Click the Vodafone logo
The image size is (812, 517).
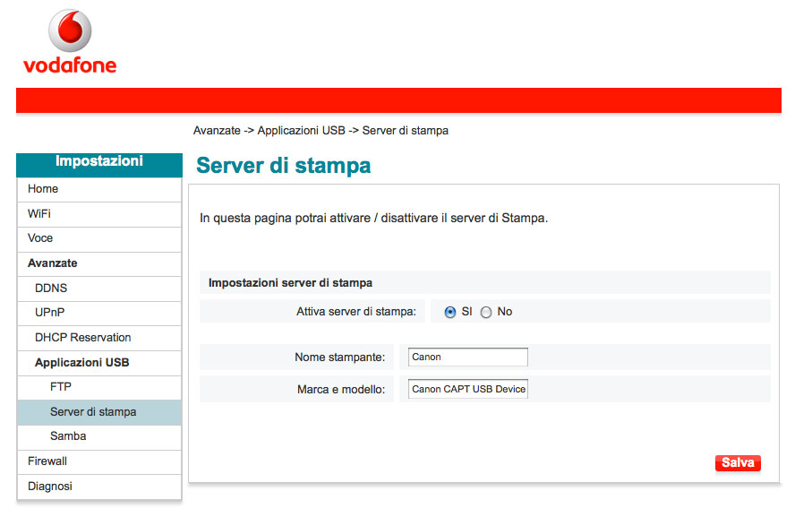click(70, 41)
